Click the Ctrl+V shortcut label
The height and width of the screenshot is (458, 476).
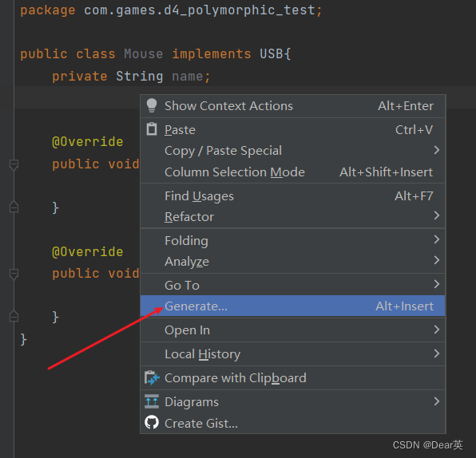pyautogui.click(x=414, y=130)
